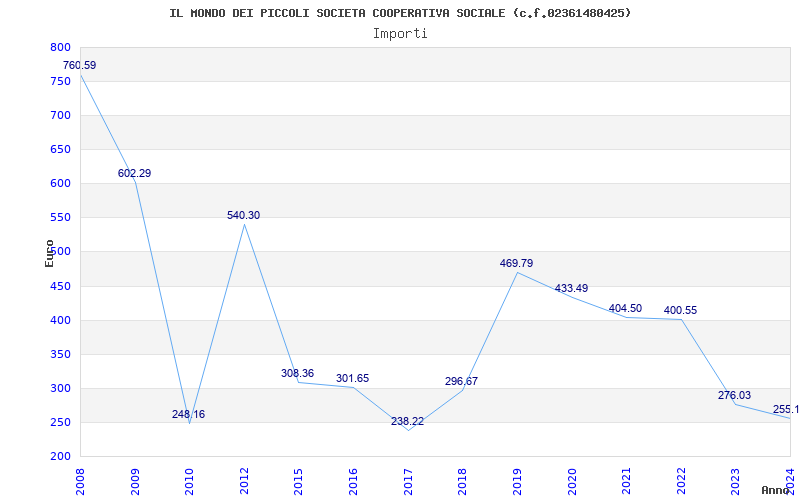
Task: Click the 296.67 data label
Action: (461, 381)
